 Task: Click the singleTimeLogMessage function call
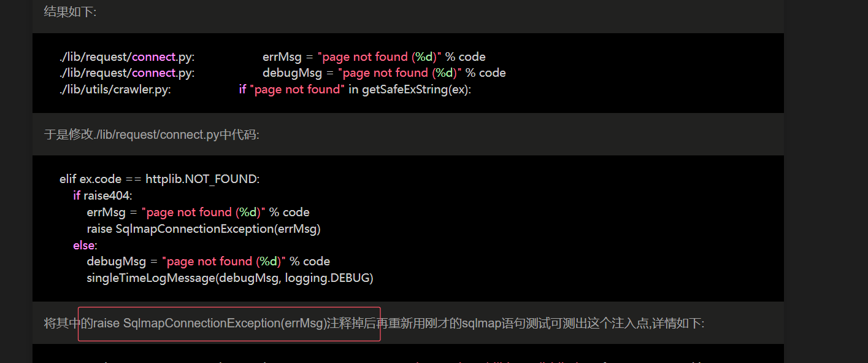tap(152, 278)
